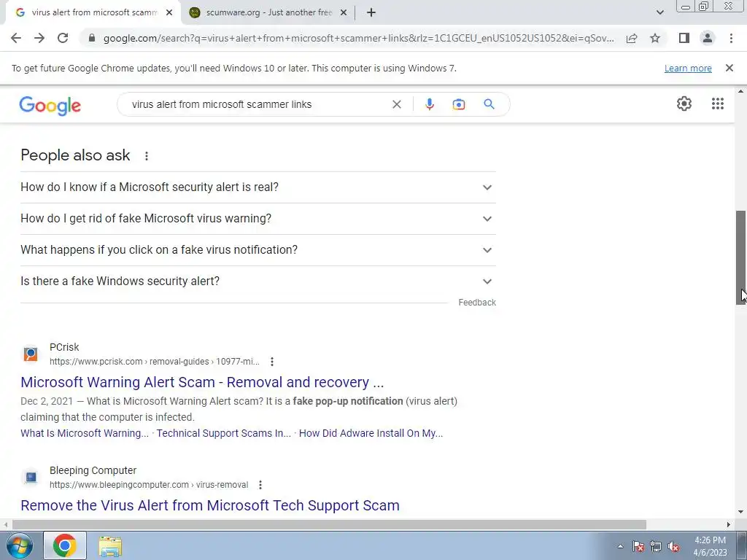Click the bleepingcomputer.com result URL

149,485
